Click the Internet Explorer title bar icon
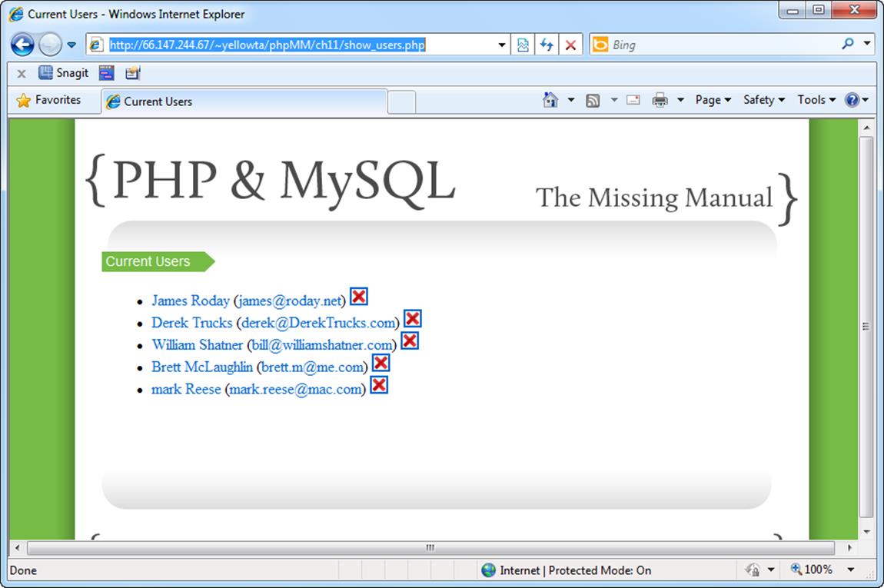This screenshot has height=588, width=884. 16,14
